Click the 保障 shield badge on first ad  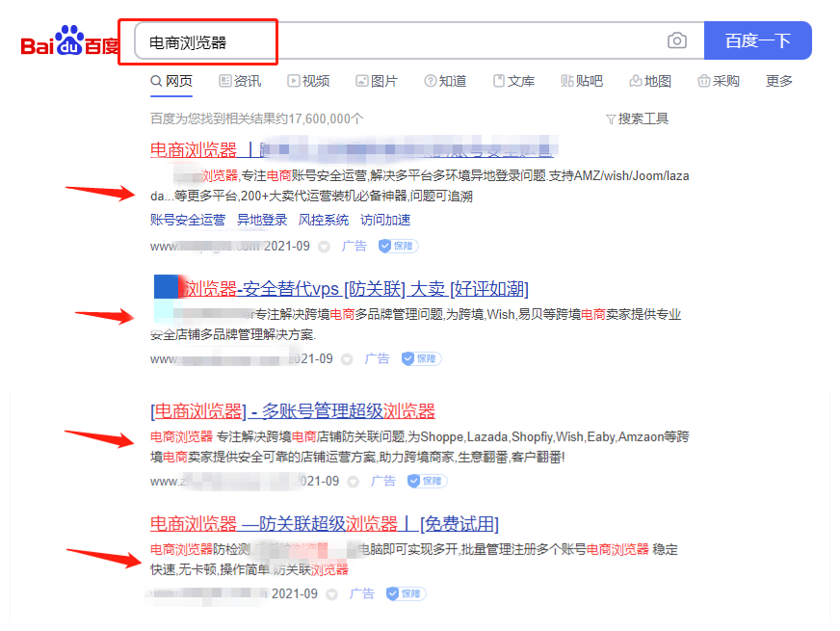click(x=397, y=246)
